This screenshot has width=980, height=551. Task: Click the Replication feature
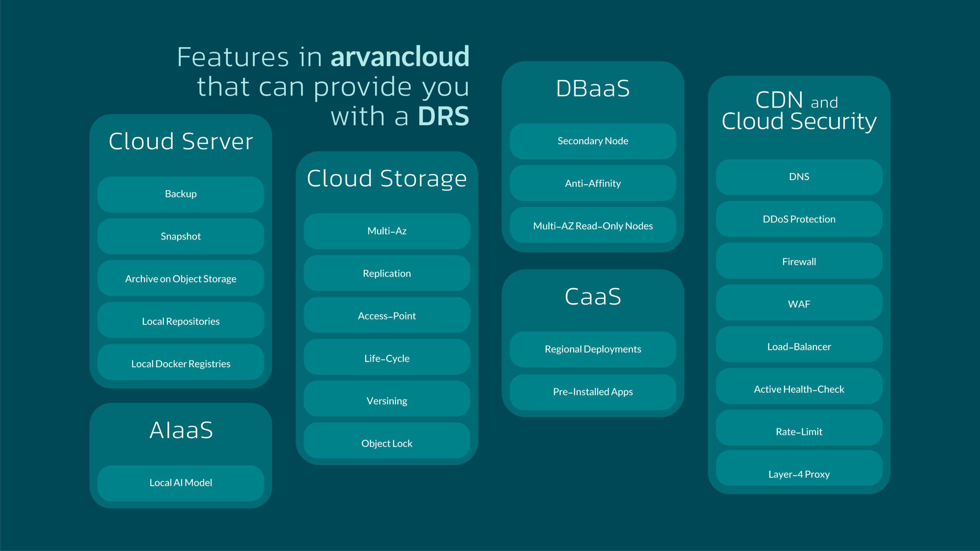pos(387,274)
